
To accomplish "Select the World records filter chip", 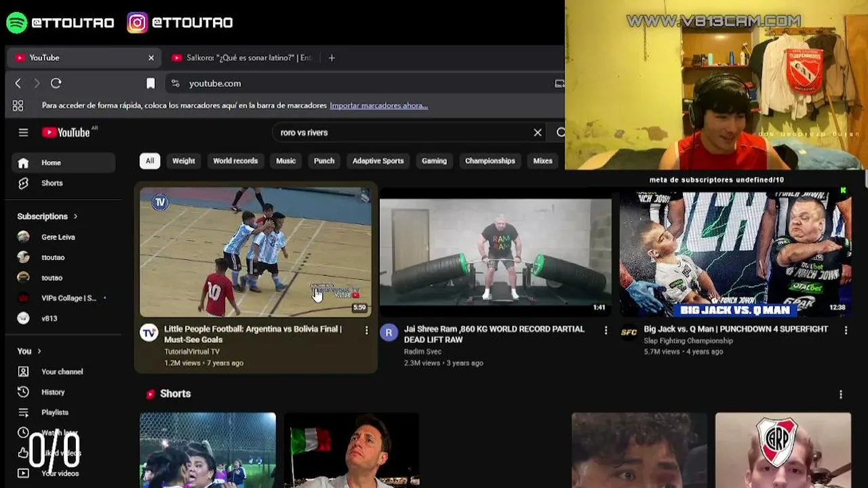I will point(235,161).
